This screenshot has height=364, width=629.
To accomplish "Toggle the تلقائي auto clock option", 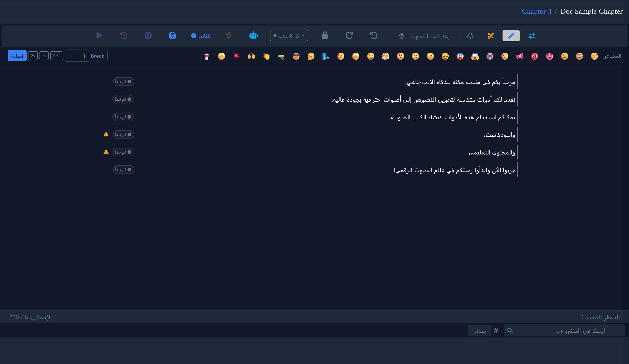I will [201, 36].
